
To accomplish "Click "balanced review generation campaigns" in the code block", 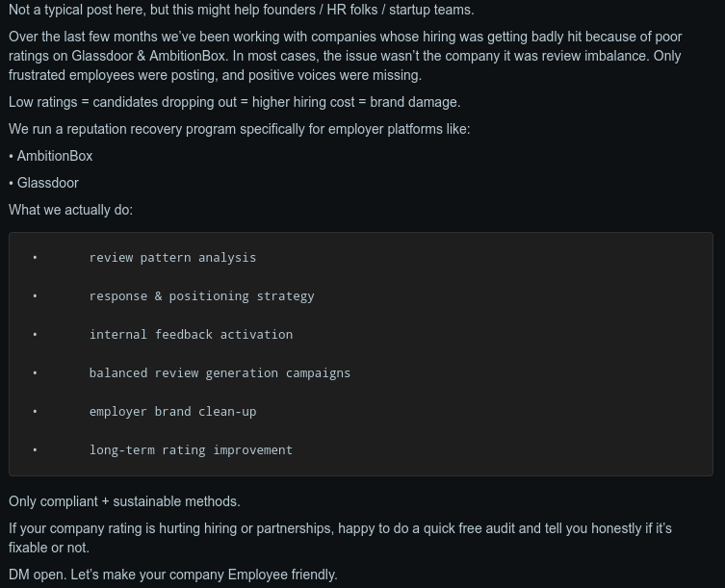I will tap(220, 373).
